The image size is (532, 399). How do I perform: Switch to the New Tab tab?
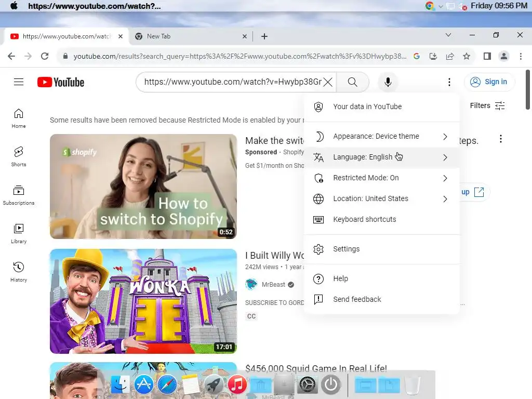click(x=190, y=36)
